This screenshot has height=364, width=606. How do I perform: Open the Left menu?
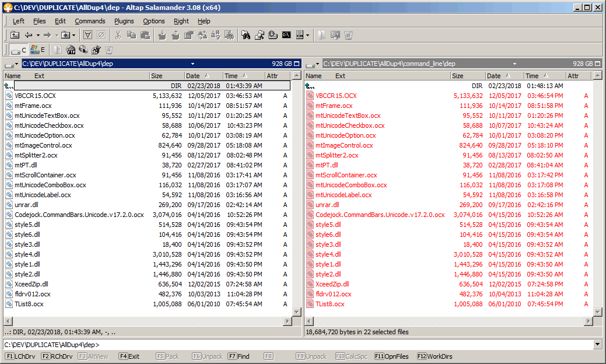[19, 21]
